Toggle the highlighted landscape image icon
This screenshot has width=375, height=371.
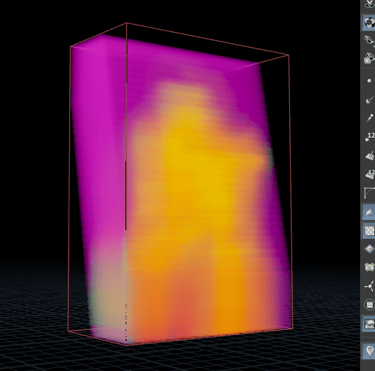[x=369, y=324]
